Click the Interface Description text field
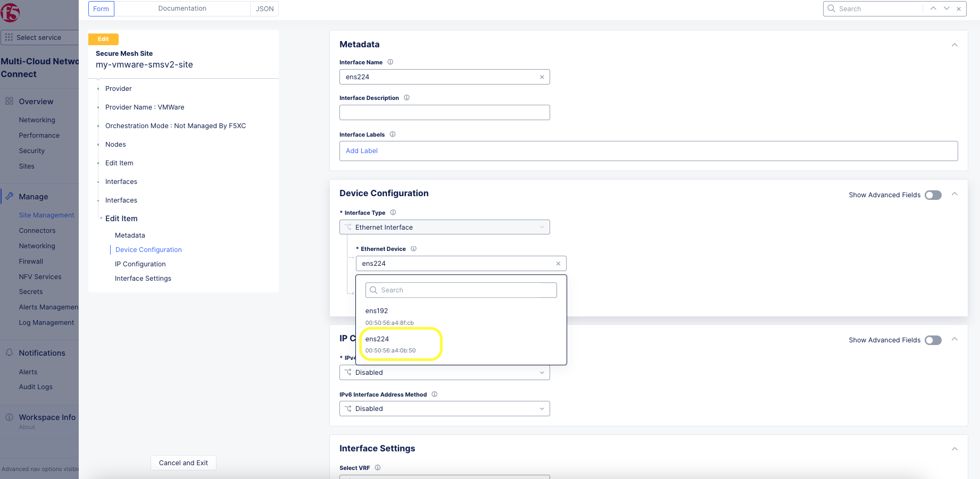Screen dimensions: 980x479 [x=444, y=113]
